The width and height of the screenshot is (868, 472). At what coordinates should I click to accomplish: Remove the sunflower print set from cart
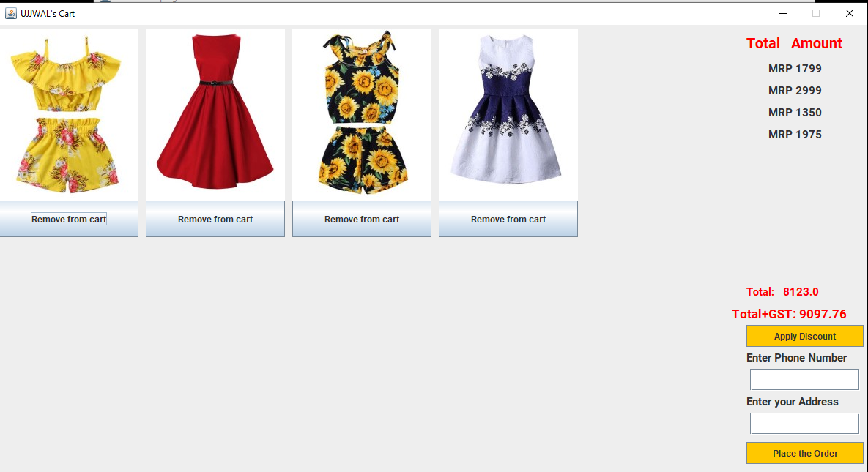(361, 219)
